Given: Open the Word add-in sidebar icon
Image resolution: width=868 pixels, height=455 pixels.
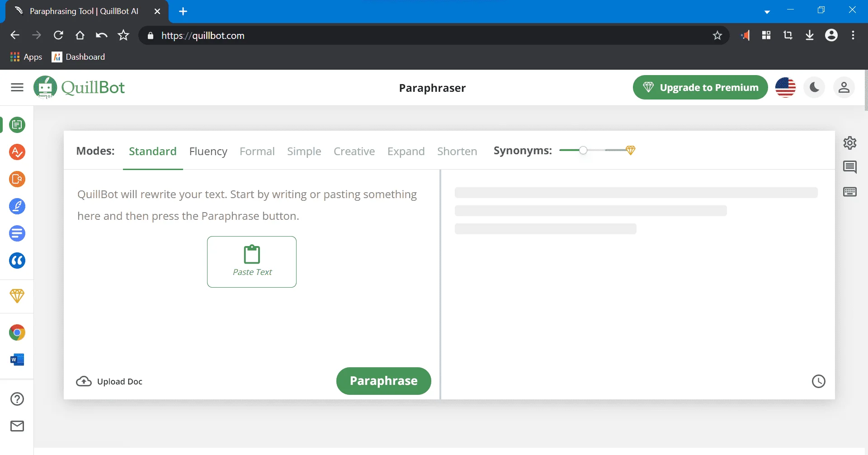Looking at the screenshot, I should coord(17,360).
